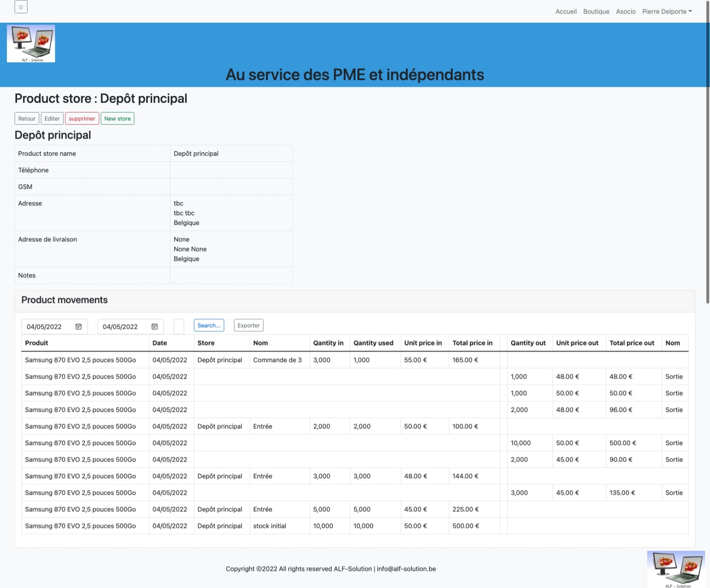Click the Retour button
Screen dimensions: 710x588
27,119
